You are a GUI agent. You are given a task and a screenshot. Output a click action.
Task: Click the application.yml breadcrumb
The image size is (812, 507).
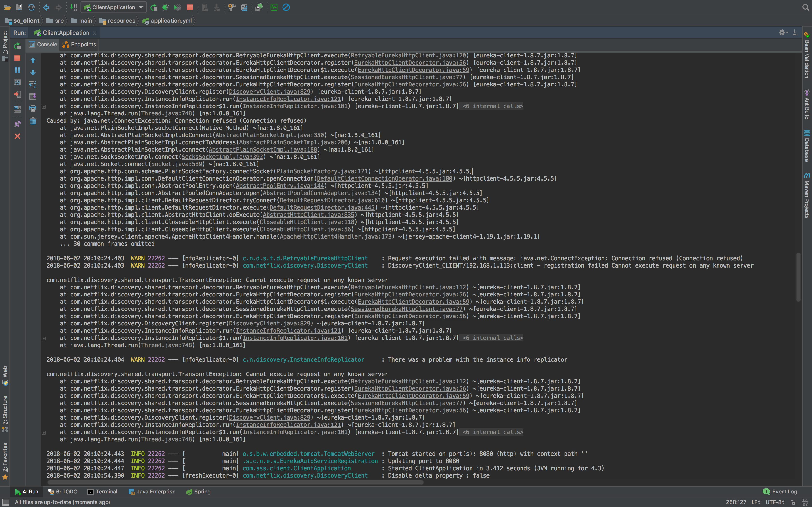[x=171, y=21]
